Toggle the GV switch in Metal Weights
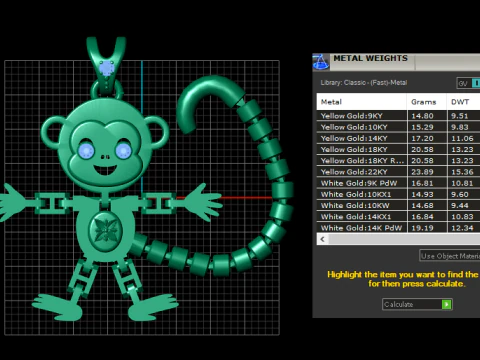This screenshot has height=360, width=480. click(x=468, y=83)
